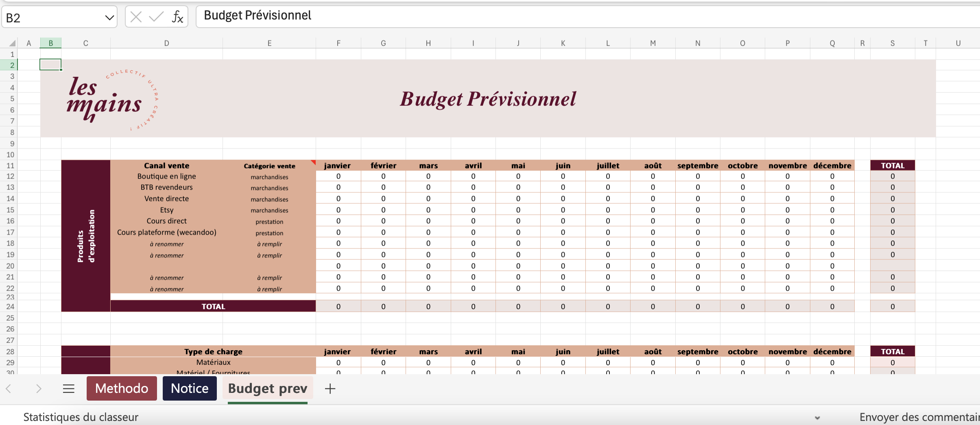Click in the formula bar text field

(570, 16)
